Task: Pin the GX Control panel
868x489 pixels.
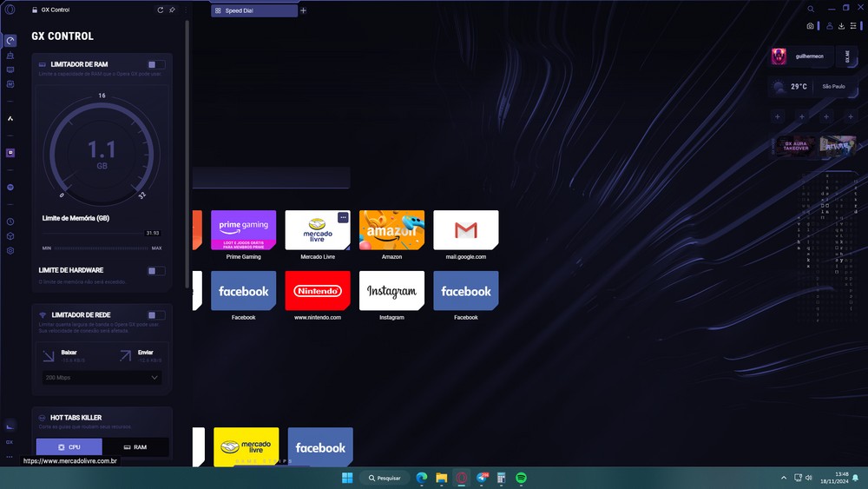Action: pyautogui.click(x=172, y=10)
